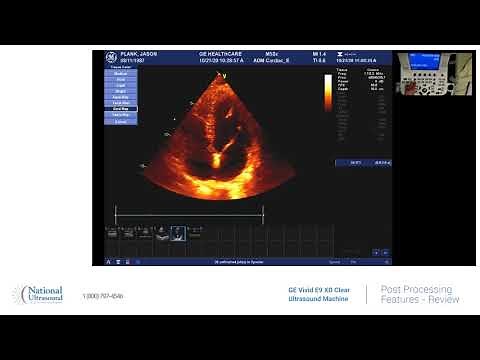Image resolution: width=480 pixels, height=360 pixels.
Task: Click the orange four-chamber ultrasound image
Action: [x=218, y=138]
